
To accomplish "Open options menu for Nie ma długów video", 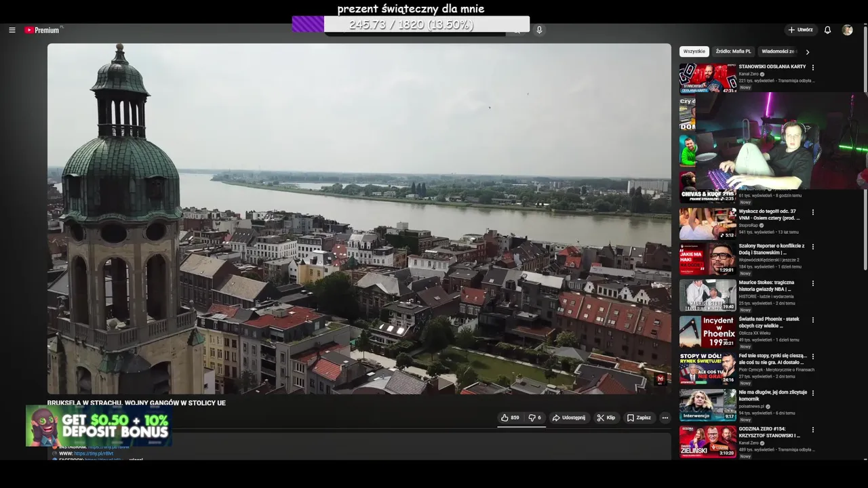I will 812,393.
